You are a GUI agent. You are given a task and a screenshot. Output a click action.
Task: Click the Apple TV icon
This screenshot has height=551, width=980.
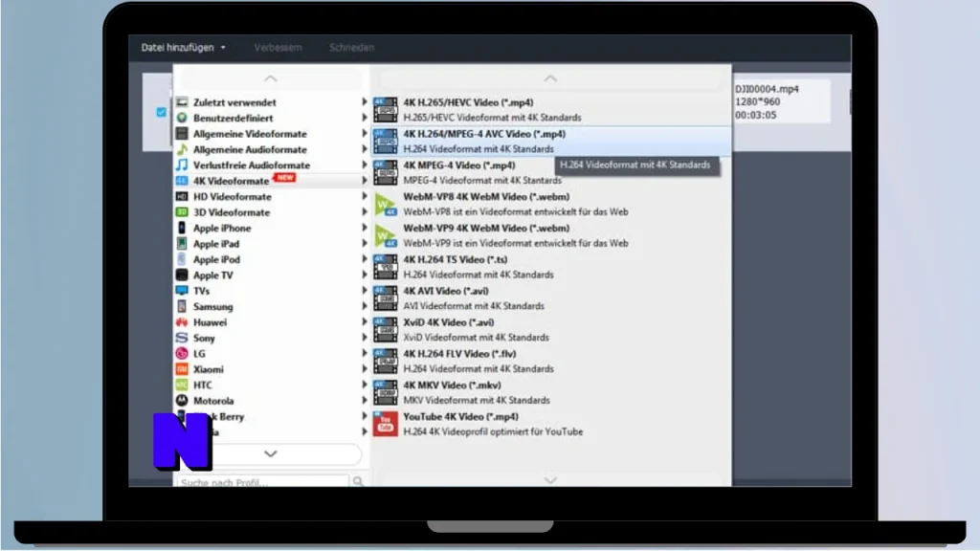pos(182,275)
